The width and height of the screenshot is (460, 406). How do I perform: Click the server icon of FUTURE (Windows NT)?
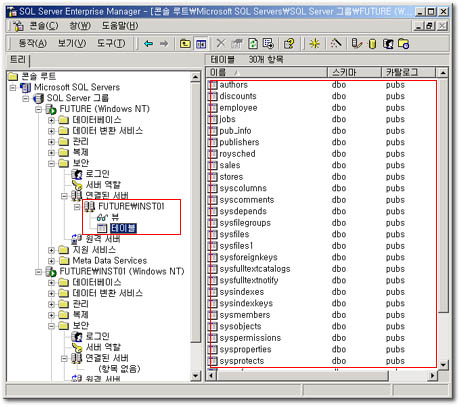coord(51,109)
